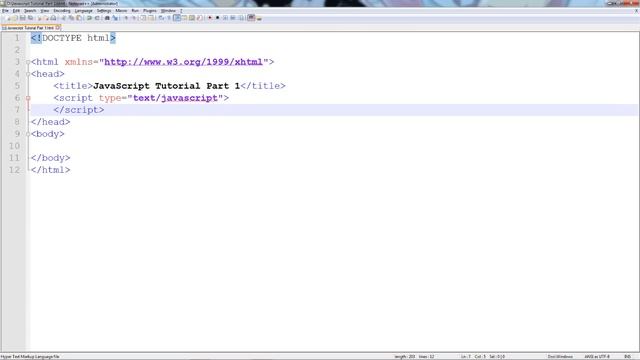Paste clipboard using toolbar icon
The width and height of the screenshot is (640, 360).
point(78,18)
